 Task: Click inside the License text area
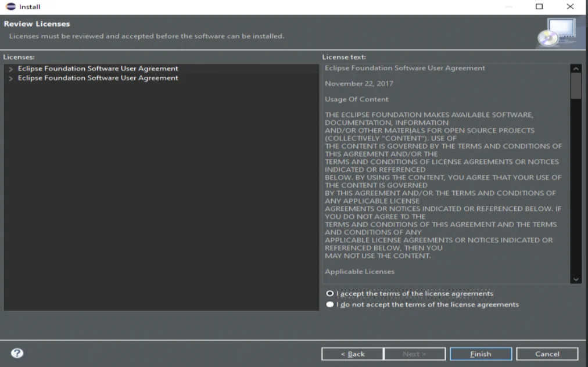pyautogui.click(x=447, y=174)
